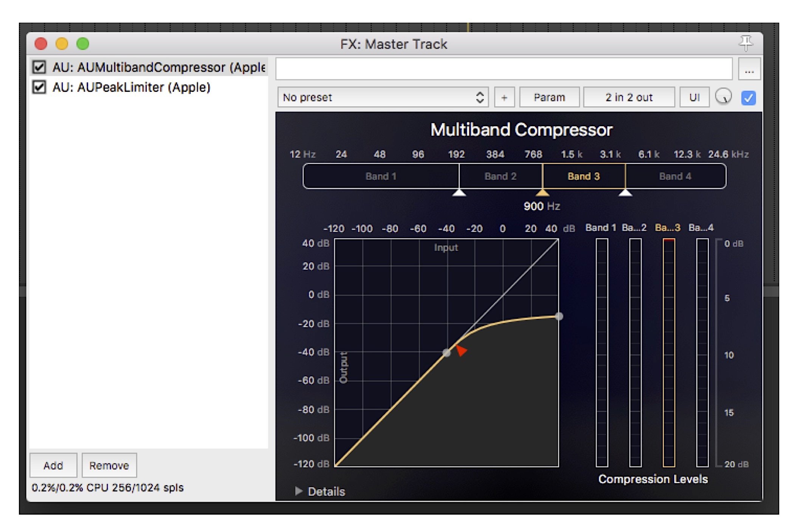Toggle the blue plugin bypass checkbox

click(x=748, y=98)
